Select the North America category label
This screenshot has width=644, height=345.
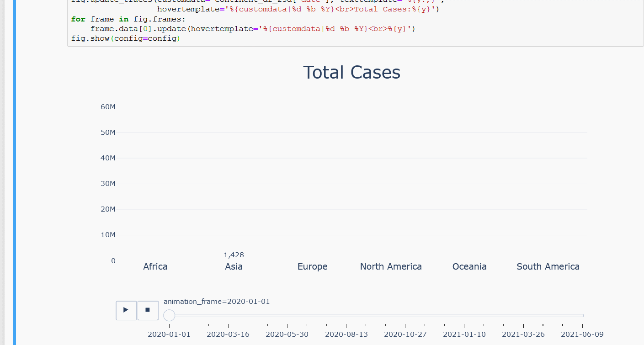pyautogui.click(x=391, y=266)
